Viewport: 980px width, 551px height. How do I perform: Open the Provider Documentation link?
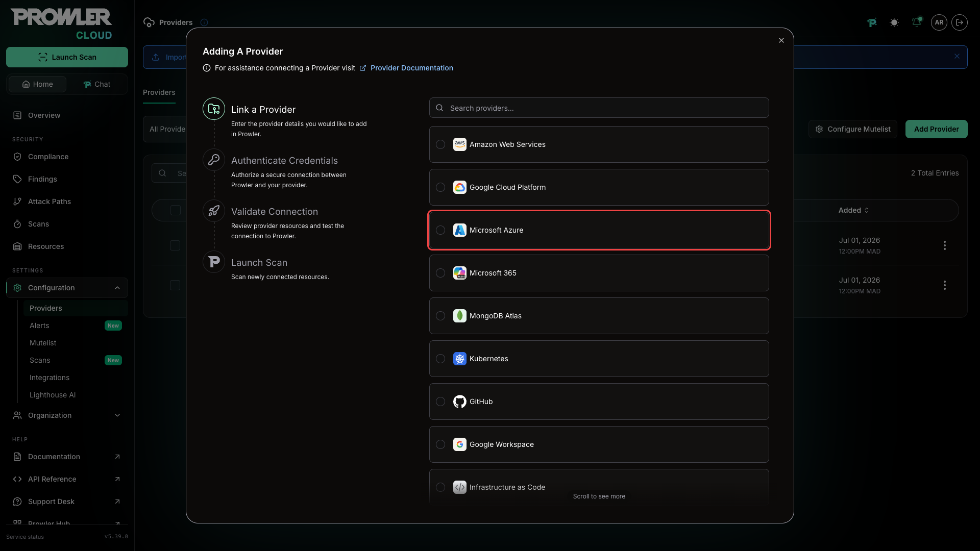pyautogui.click(x=406, y=68)
